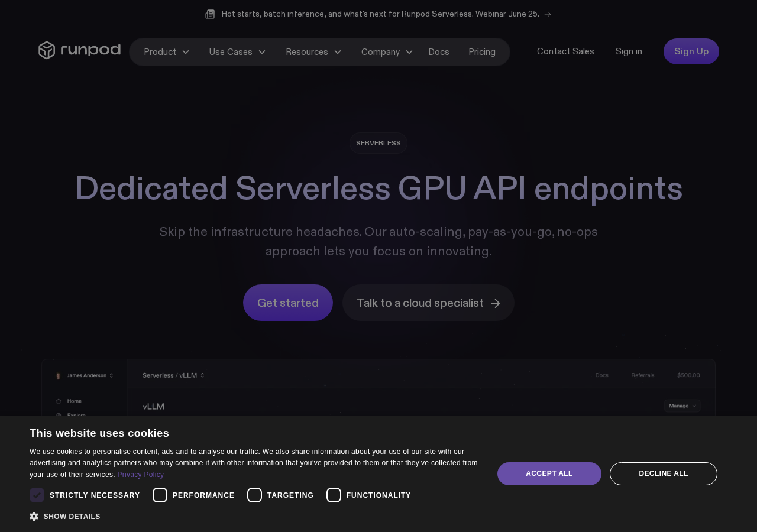Expand the Product dropdown menu
The height and width of the screenshot is (532, 757).
167,52
